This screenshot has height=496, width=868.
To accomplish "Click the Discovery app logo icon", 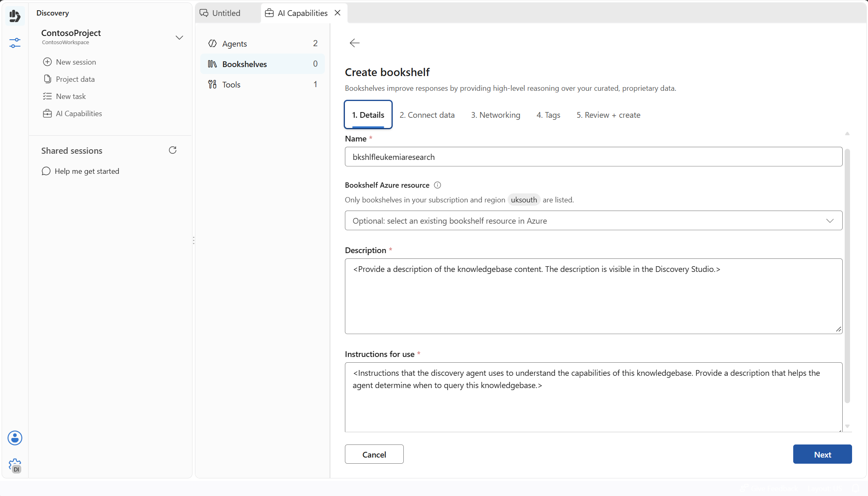I will pyautogui.click(x=15, y=16).
